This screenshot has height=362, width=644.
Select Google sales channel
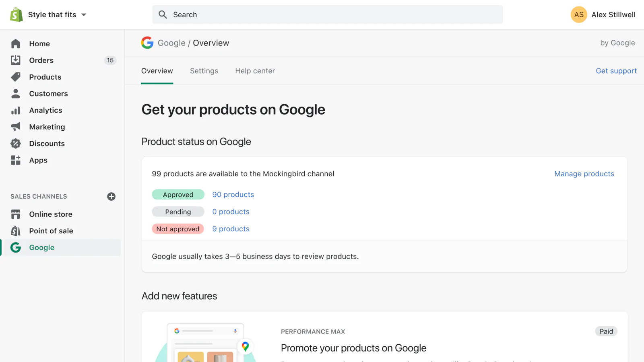pyautogui.click(x=41, y=247)
